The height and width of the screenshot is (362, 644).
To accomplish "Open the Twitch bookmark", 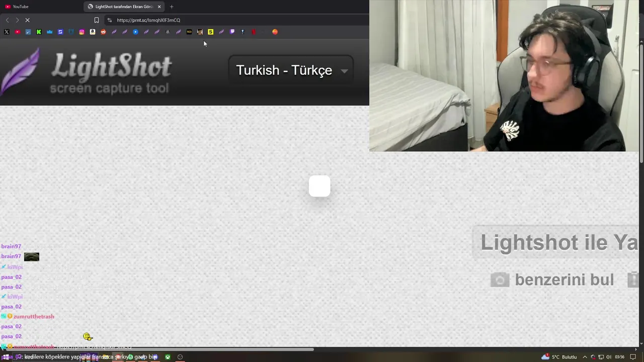I will pos(232,32).
